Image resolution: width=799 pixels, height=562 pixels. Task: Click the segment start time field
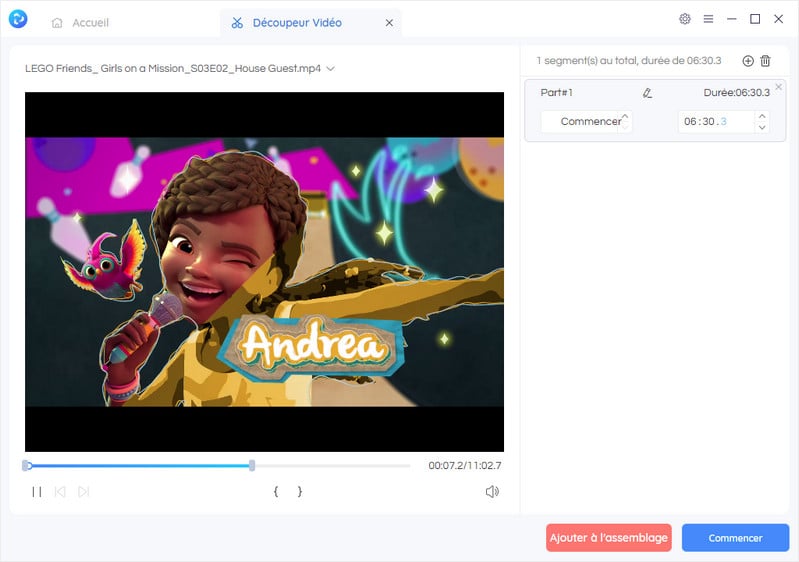(586, 121)
